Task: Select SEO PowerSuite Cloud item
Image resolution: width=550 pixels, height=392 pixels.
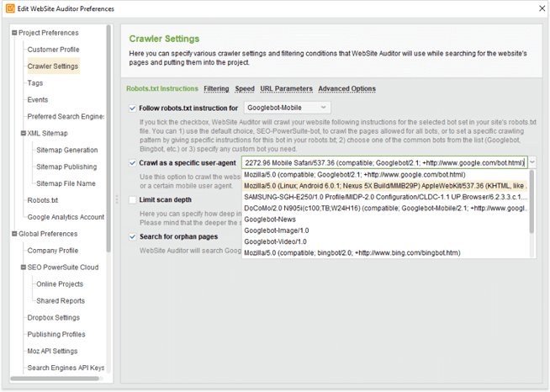Action: (x=63, y=267)
